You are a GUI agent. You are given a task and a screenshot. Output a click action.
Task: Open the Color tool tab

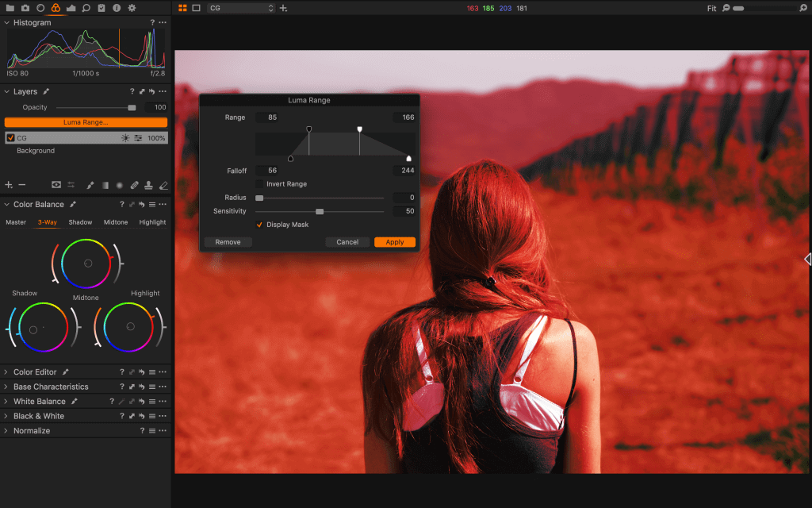click(56, 7)
